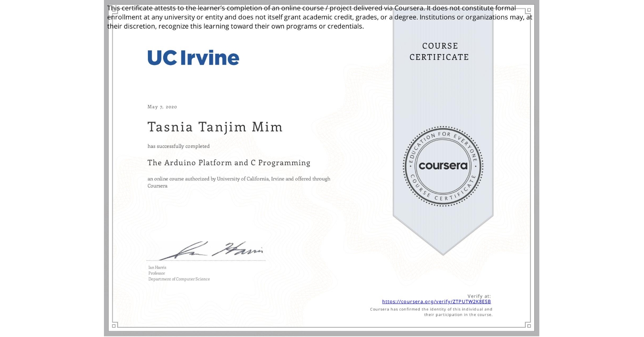Click the 'has successfully completed' text
This screenshot has width=644, height=337.
tap(178, 146)
